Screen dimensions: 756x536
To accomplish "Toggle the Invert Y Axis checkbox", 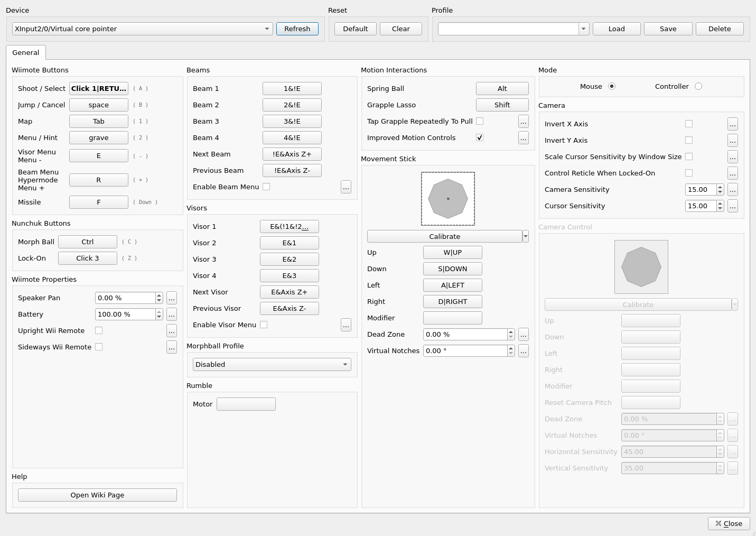I will pos(689,140).
